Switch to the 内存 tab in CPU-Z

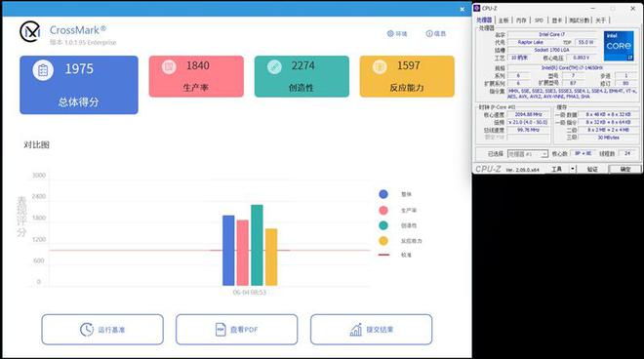[x=521, y=20]
